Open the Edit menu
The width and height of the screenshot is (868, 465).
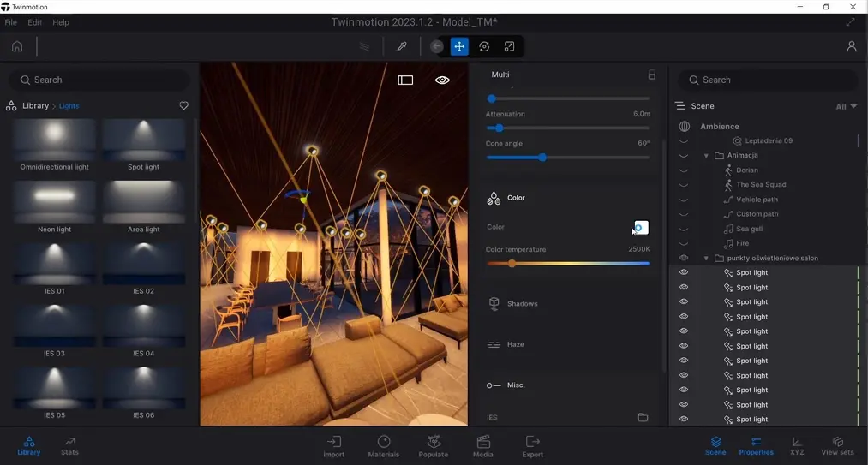click(x=35, y=22)
